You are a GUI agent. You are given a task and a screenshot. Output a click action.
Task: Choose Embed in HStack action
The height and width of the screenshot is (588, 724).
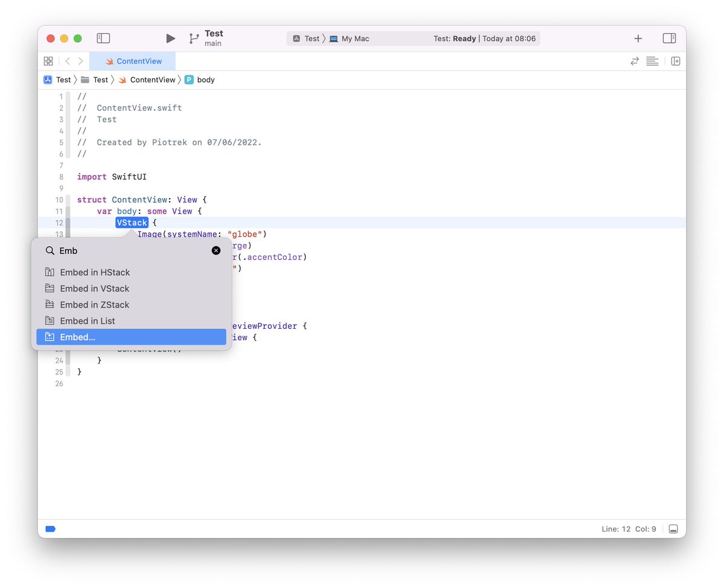[x=132, y=272]
